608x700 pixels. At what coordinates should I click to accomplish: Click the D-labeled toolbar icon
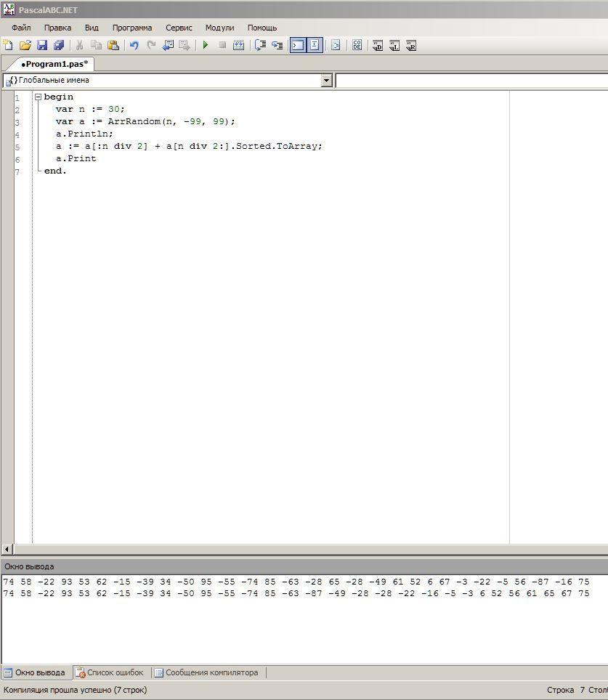[378, 45]
